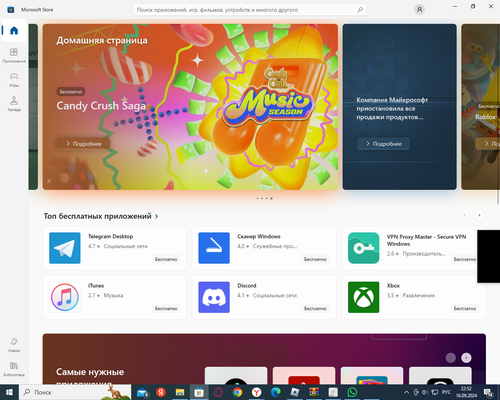Screen dimensions: 500x400
Task: Click into the store search field
Action: click(250, 10)
